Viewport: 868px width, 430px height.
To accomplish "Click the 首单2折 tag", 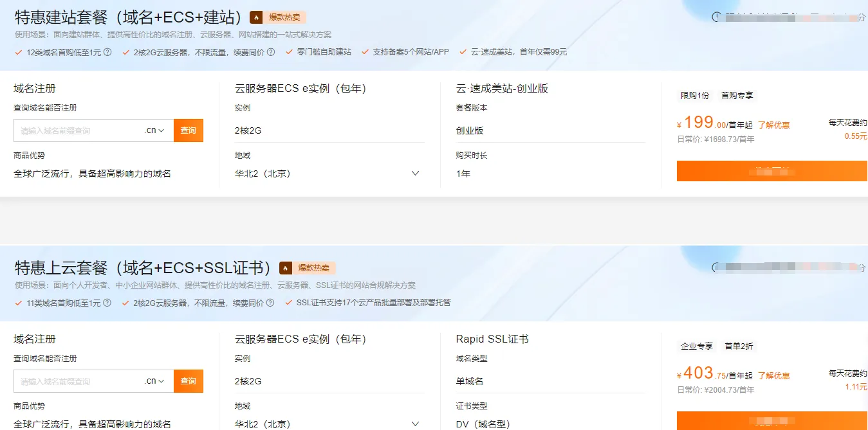I will coord(739,346).
